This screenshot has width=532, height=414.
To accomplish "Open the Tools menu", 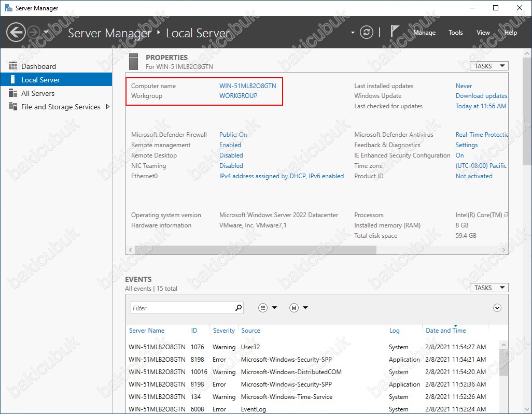I will 455,33.
